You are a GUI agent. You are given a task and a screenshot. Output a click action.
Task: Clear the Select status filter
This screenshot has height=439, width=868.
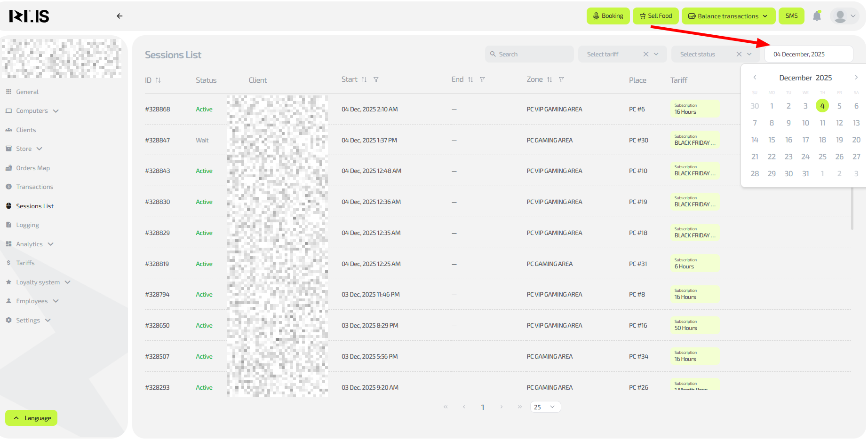point(739,54)
